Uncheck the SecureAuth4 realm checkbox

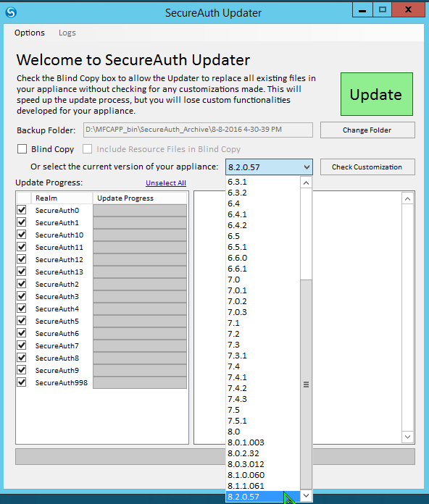[22, 308]
